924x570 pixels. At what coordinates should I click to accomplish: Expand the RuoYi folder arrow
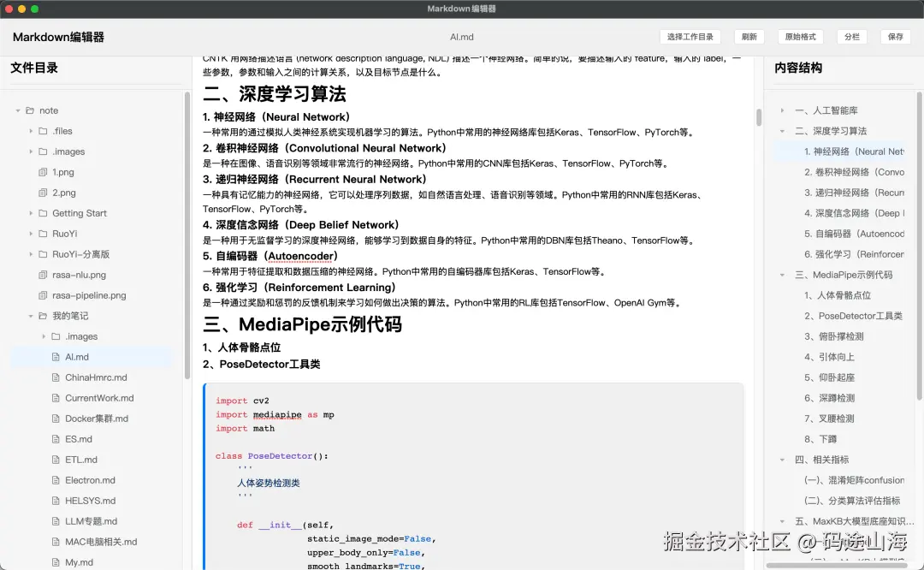point(31,234)
